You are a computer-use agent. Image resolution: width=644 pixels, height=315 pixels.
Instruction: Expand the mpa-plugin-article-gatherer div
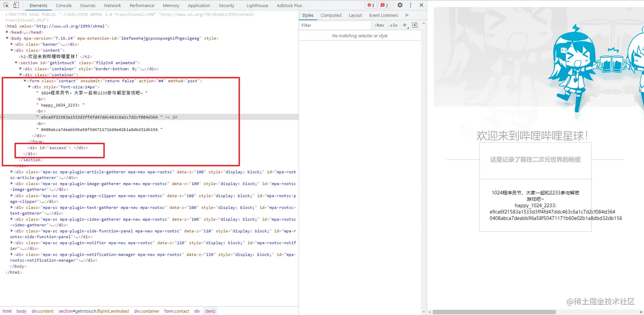12,172
